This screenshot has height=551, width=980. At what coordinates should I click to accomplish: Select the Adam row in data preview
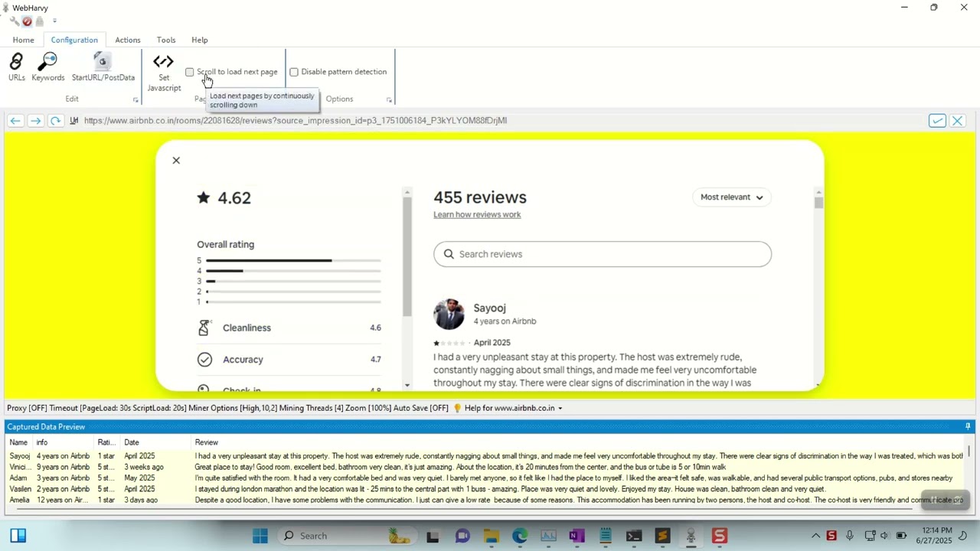[485, 478]
